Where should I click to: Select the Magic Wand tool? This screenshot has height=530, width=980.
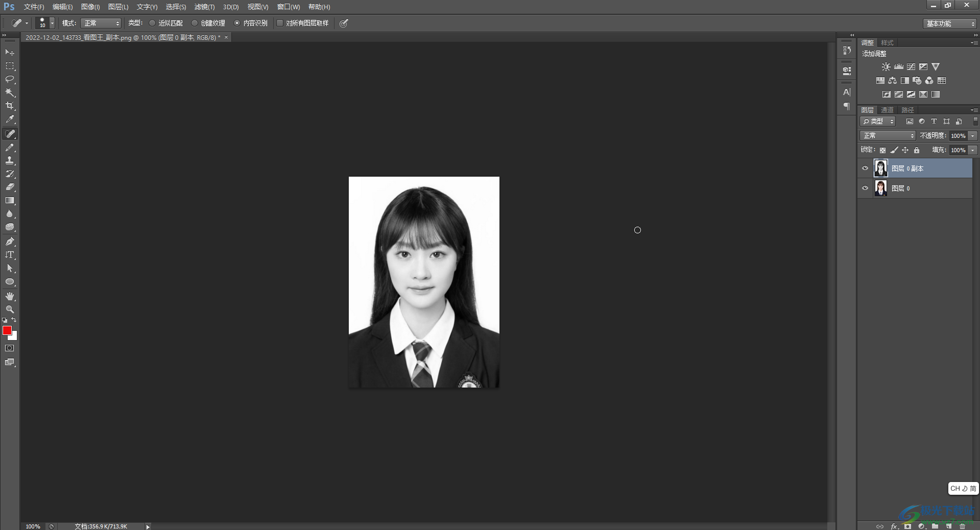(10, 92)
